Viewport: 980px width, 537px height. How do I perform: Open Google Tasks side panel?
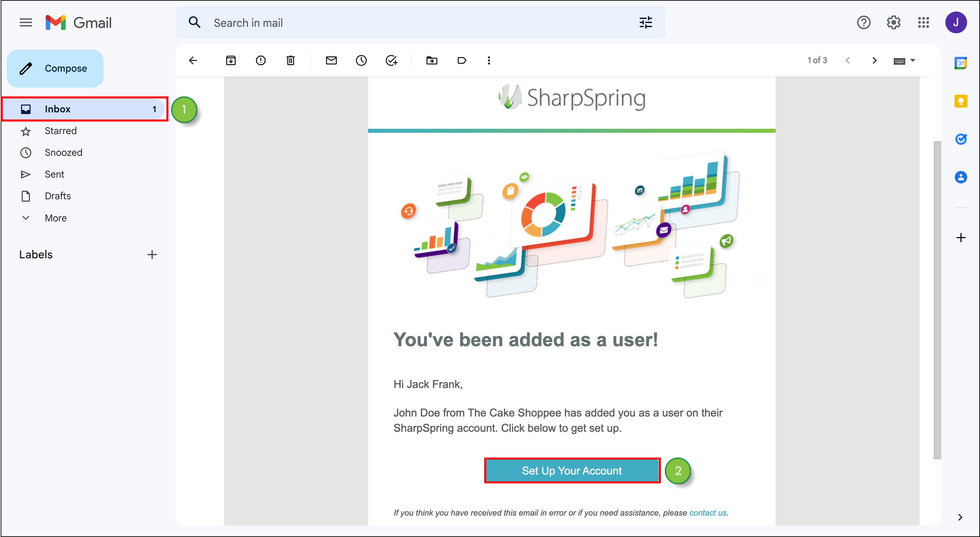point(961,139)
